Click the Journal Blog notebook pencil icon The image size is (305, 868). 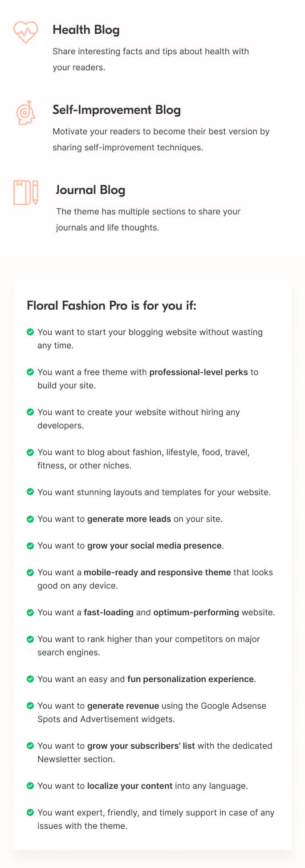pos(26,192)
